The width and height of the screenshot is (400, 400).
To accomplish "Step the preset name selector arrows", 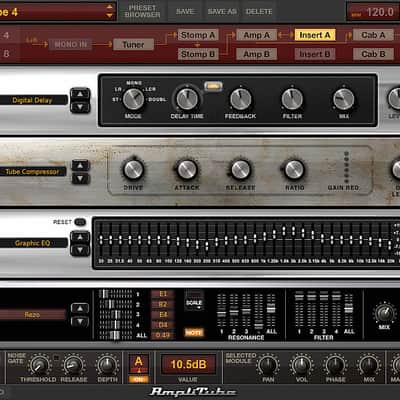I will (x=109, y=11).
